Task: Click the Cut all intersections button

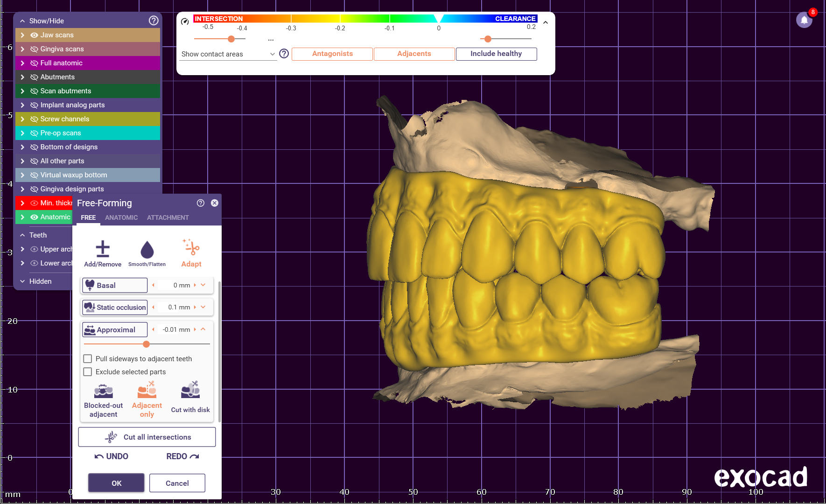Action: pyautogui.click(x=147, y=437)
